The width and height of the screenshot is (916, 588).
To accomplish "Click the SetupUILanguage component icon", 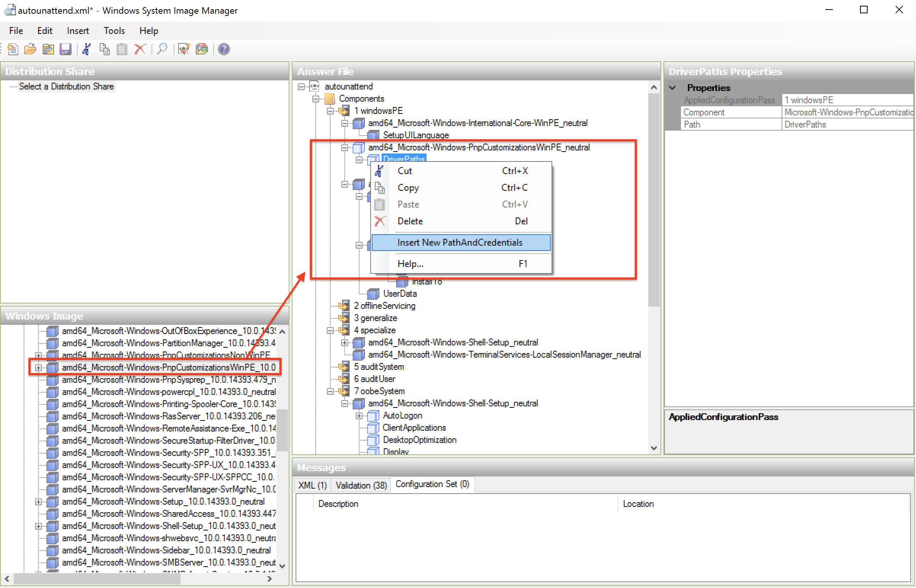I will tap(373, 135).
